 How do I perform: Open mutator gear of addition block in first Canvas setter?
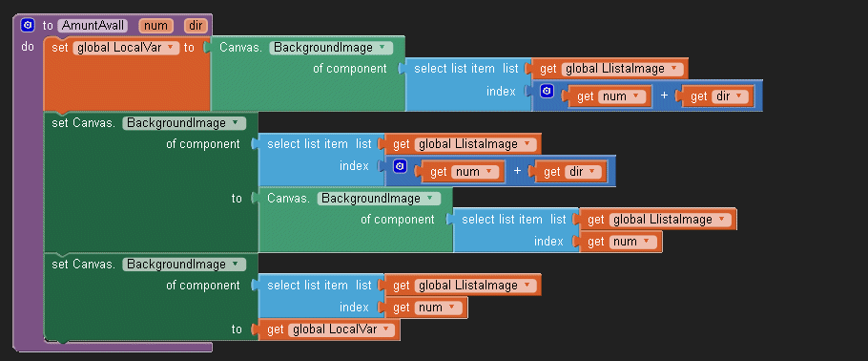[401, 166]
